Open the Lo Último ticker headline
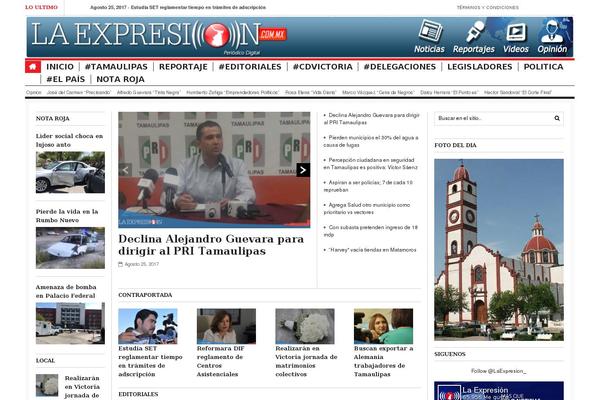Image resolution: width=600 pixels, height=400 pixels. [x=178, y=7]
